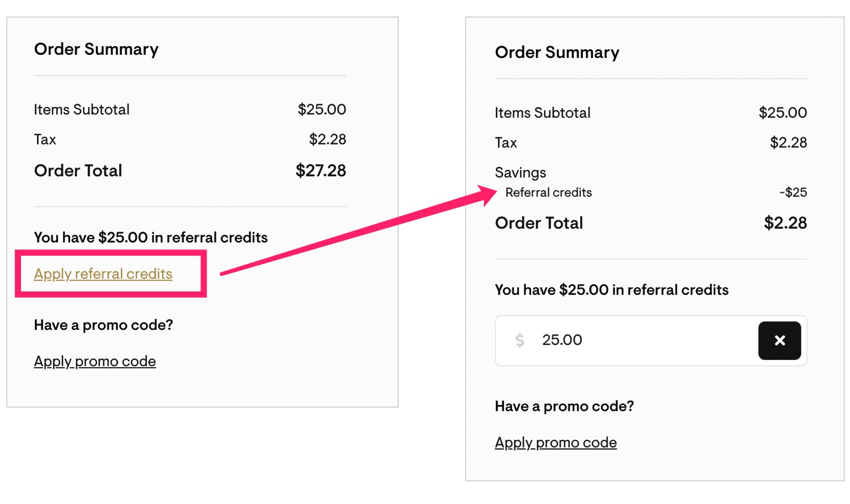Click the Order Total label beside bold $2.28
Viewport: 850px width, 504px height.
coord(539,223)
